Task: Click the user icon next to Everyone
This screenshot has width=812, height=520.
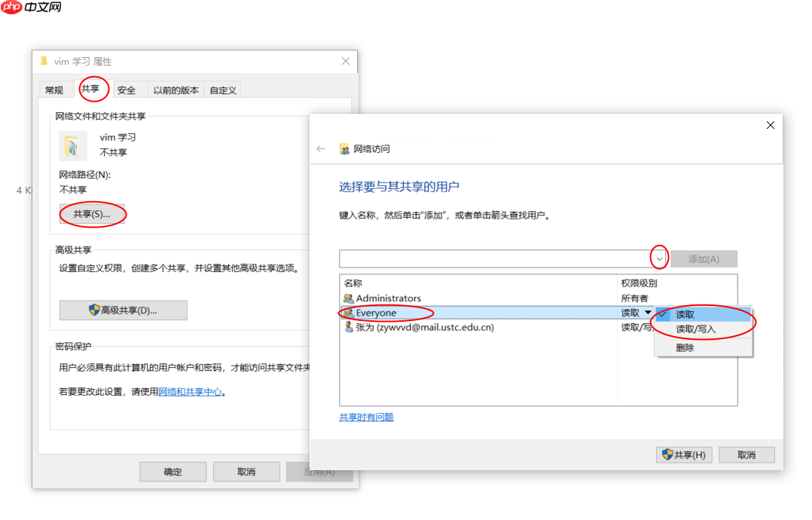Action: 348,313
